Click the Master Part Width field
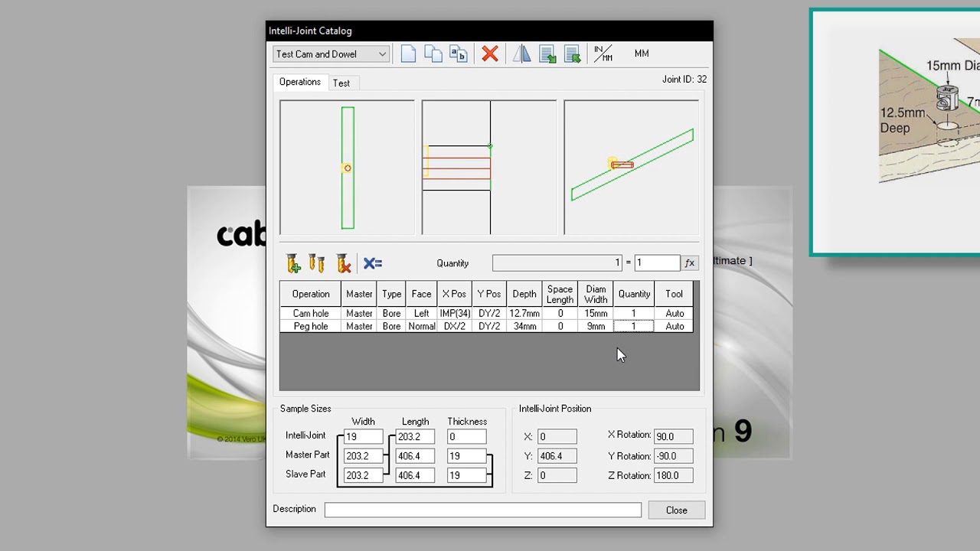The width and height of the screenshot is (980, 551). tap(363, 455)
